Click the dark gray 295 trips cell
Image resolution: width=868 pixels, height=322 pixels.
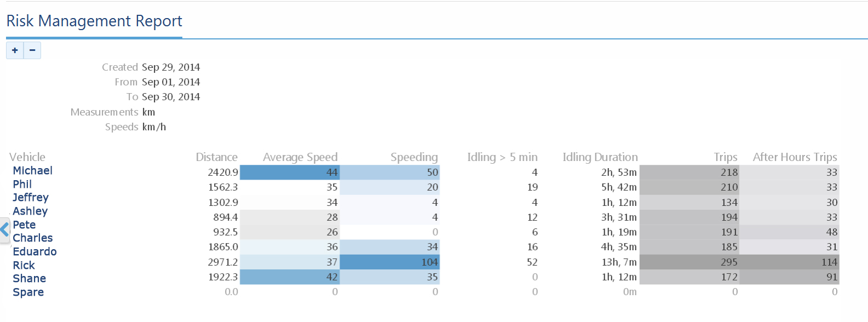coord(689,262)
